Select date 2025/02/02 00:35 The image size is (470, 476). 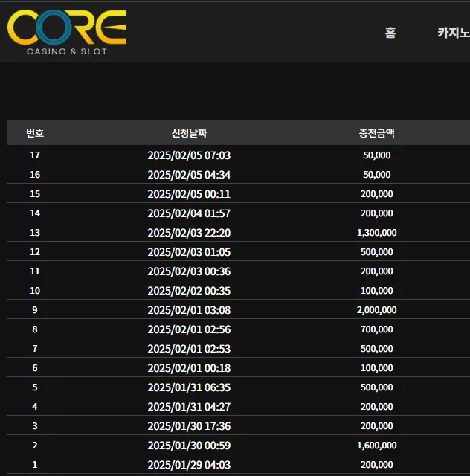click(189, 291)
